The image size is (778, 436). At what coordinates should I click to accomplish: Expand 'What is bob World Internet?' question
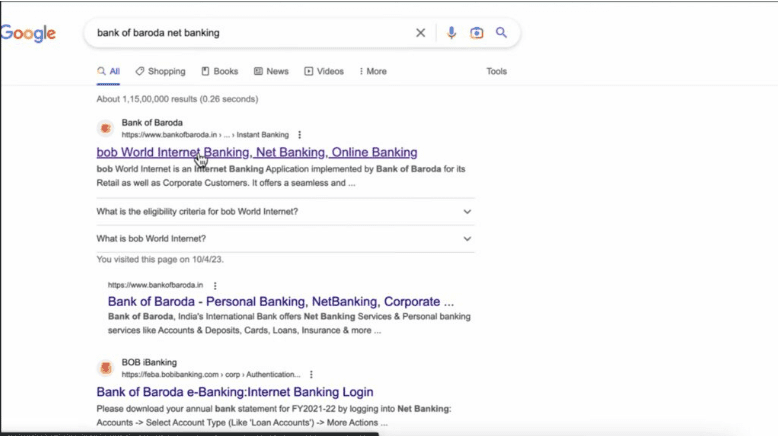[x=285, y=239]
